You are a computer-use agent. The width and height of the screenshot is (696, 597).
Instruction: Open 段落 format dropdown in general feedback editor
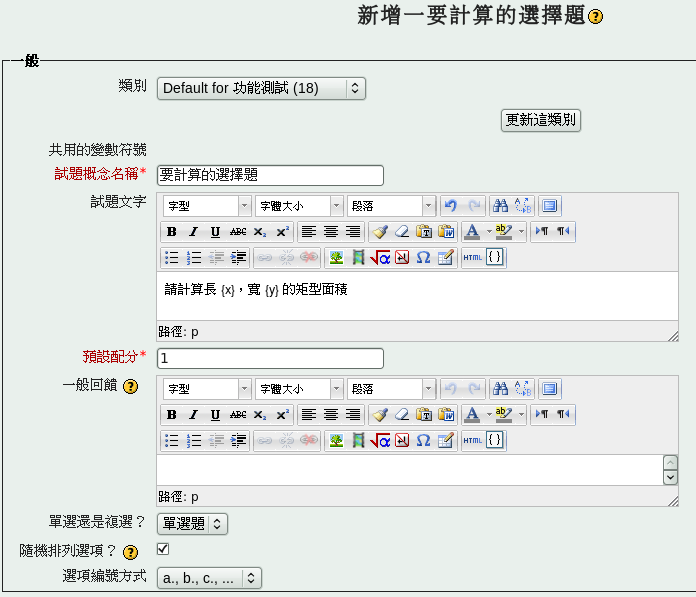coord(391,389)
